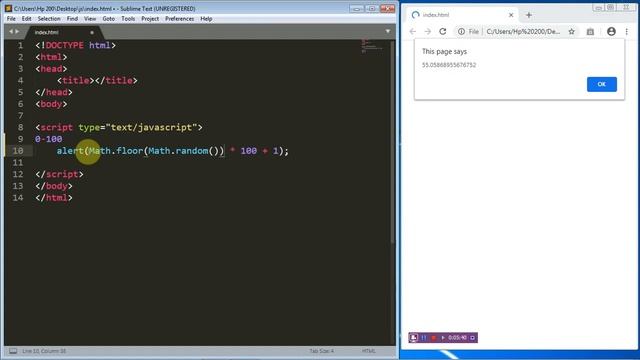The image size is (640, 360).
Task: Open the recorder toolbar dropdown
Action: (472, 338)
